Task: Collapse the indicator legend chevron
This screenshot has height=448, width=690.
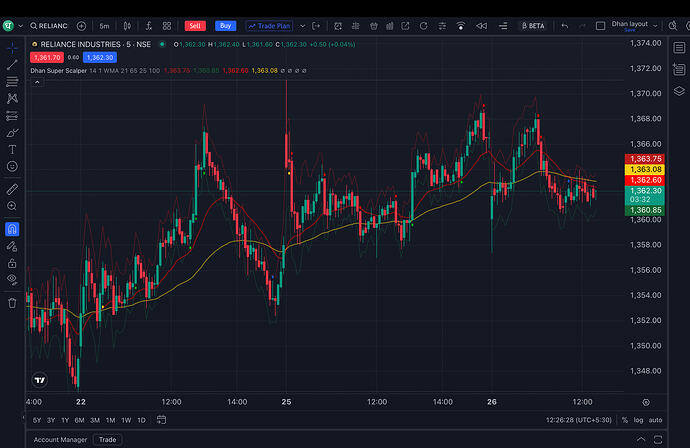Action: 37,82
